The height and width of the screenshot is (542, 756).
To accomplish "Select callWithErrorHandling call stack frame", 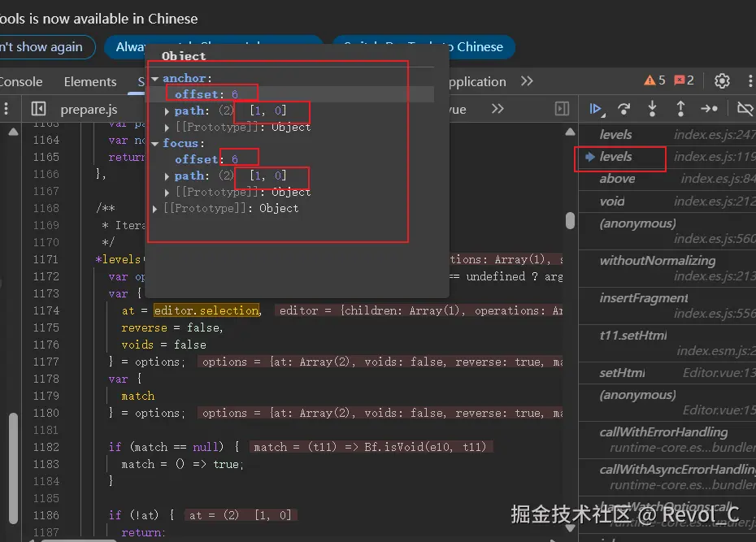I will 667,440.
